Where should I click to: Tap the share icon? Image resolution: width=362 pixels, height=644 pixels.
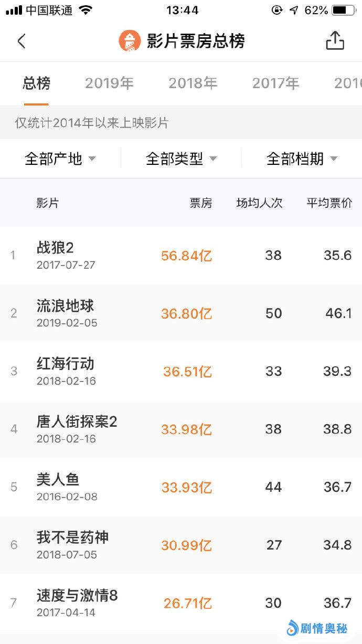pyautogui.click(x=335, y=40)
